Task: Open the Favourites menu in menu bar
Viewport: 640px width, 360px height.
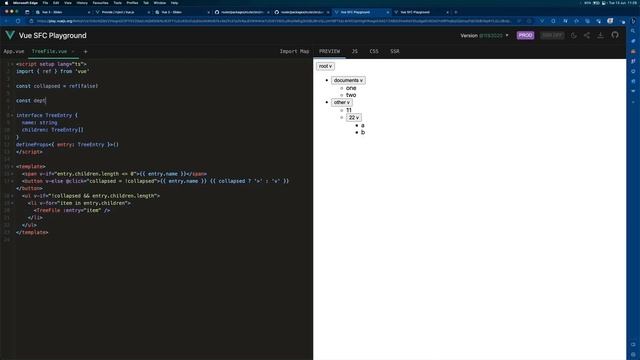Action: coord(100,3)
